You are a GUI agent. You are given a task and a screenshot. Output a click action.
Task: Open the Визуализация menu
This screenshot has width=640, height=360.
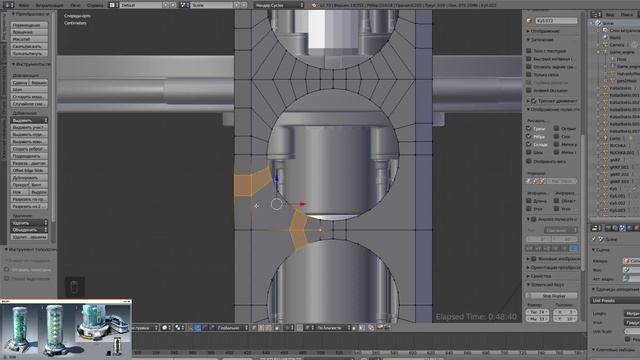49,5
